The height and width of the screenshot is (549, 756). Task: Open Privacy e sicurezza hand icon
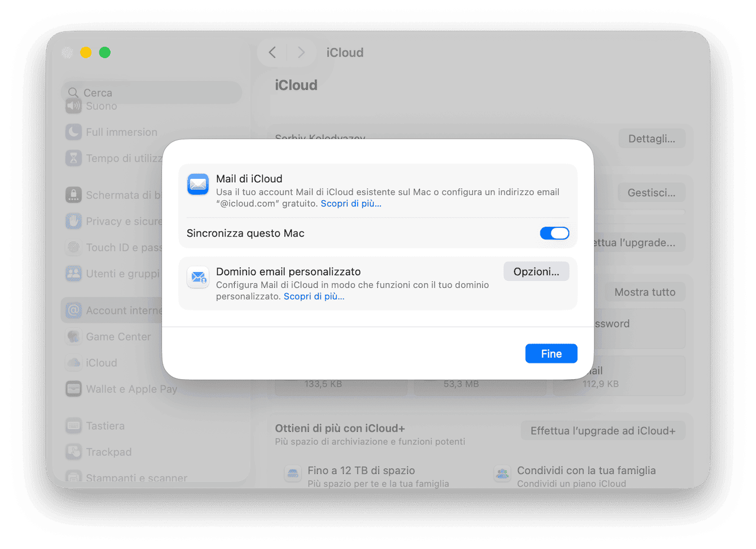(73, 221)
